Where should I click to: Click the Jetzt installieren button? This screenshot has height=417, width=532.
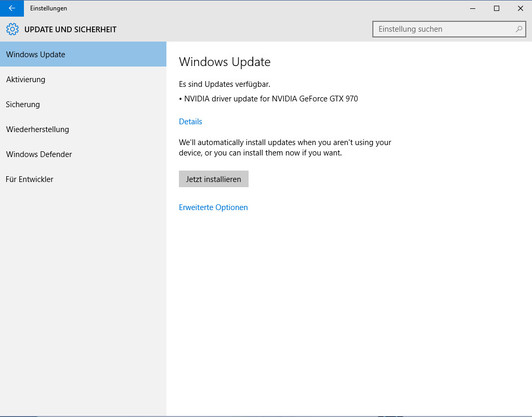tap(214, 179)
